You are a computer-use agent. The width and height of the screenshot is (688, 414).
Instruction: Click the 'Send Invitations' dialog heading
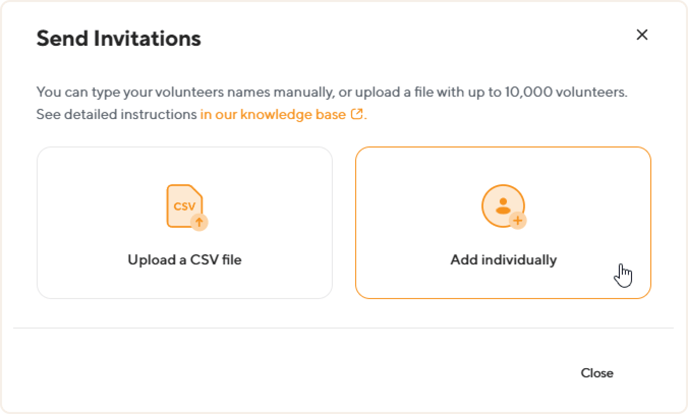[x=118, y=39]
